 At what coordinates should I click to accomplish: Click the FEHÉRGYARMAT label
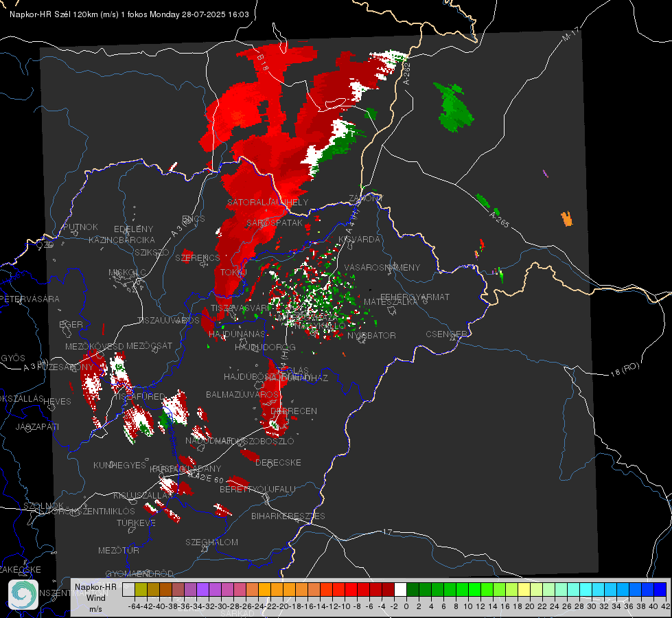(x=415, y=297)
